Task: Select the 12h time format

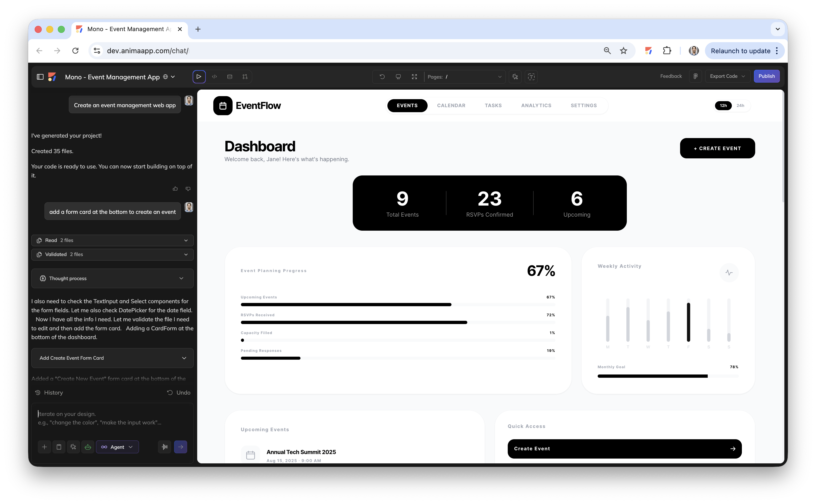Action: tap(723, 106)
